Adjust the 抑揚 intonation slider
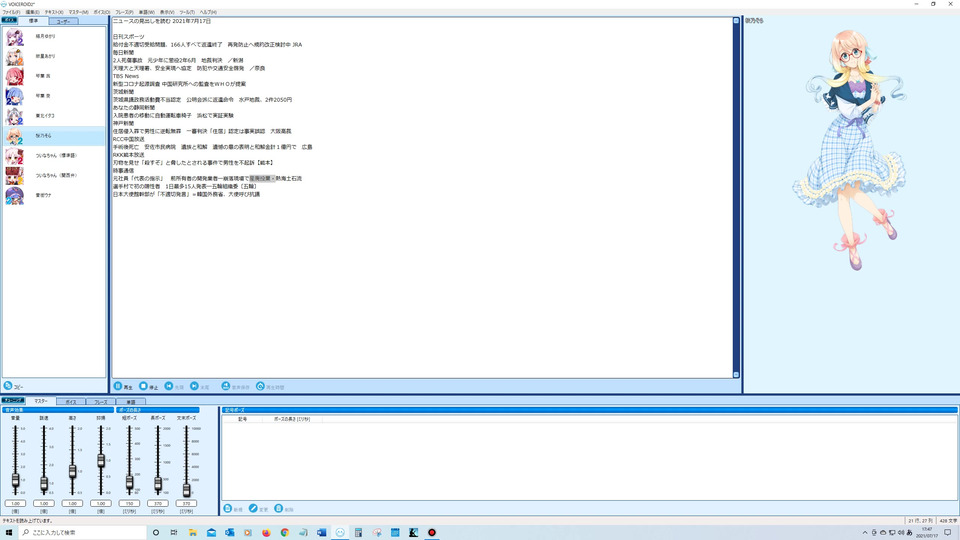Image resolution: width=960 pixels, height=540 pixels. pyautogui.click(x=101, y=460)
